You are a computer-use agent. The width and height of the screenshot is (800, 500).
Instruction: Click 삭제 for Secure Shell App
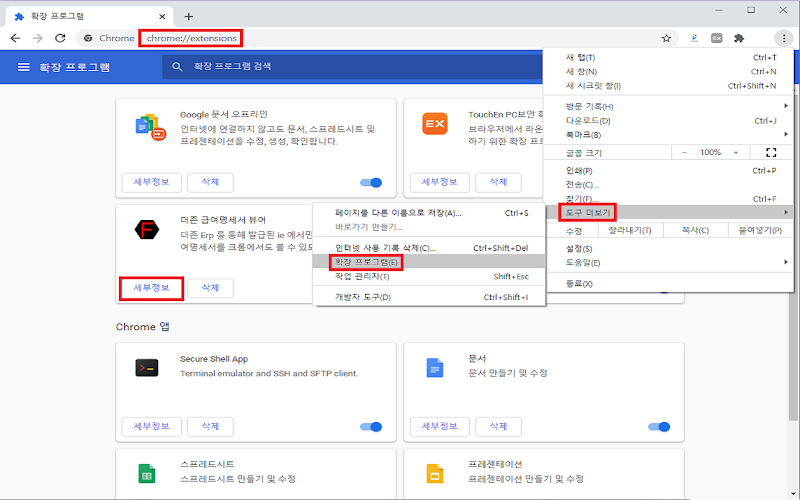[x=210, y=426]
